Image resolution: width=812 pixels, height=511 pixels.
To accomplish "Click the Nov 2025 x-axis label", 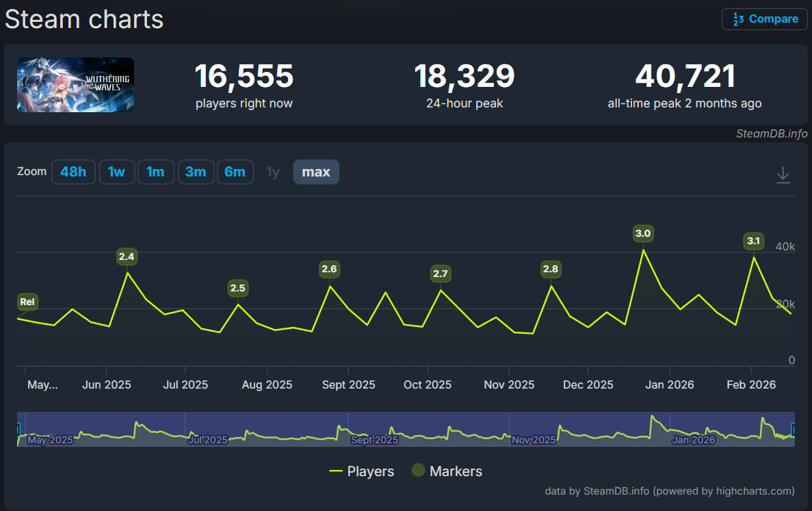I will point(509,384).
